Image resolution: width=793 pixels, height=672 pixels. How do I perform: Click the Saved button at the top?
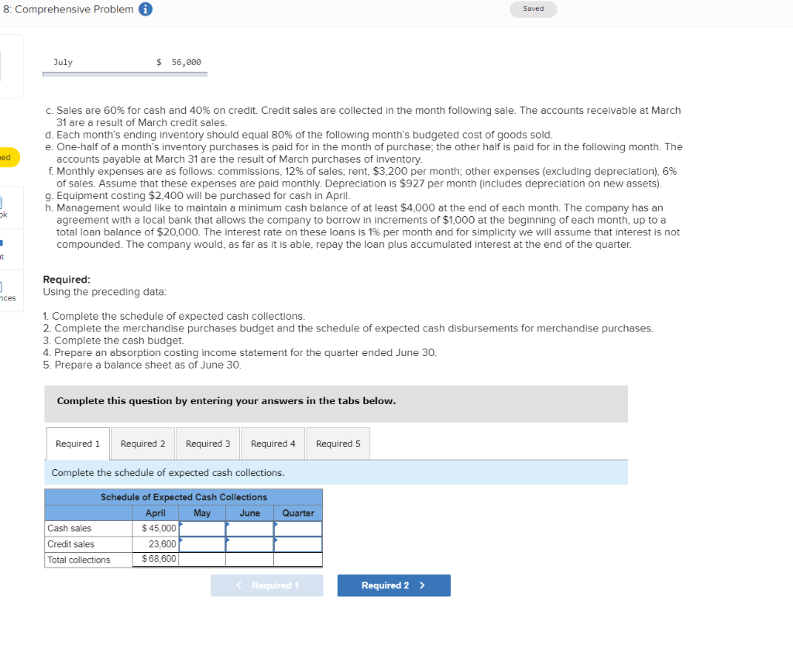(x=533, y=9)
